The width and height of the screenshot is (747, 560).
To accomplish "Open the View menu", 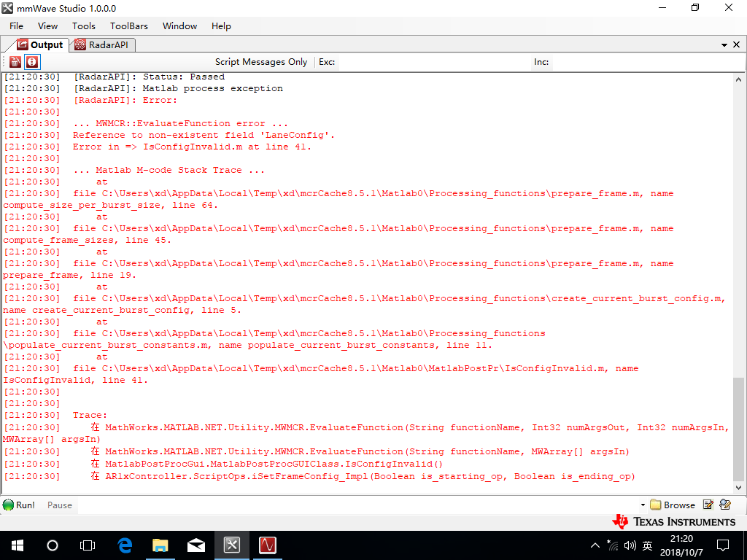I will [x=47, y=26].
